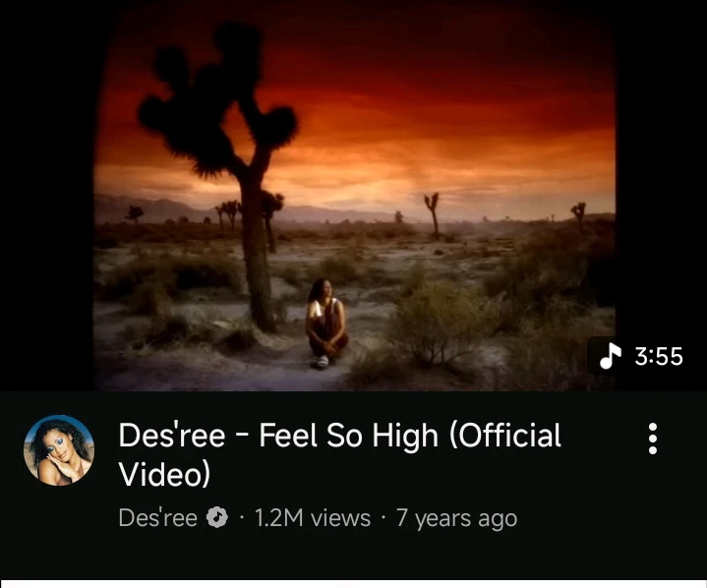This screenshot has width=707, height=588.
Task: Tap the word Official in the title
Action: tap(505, 436)
